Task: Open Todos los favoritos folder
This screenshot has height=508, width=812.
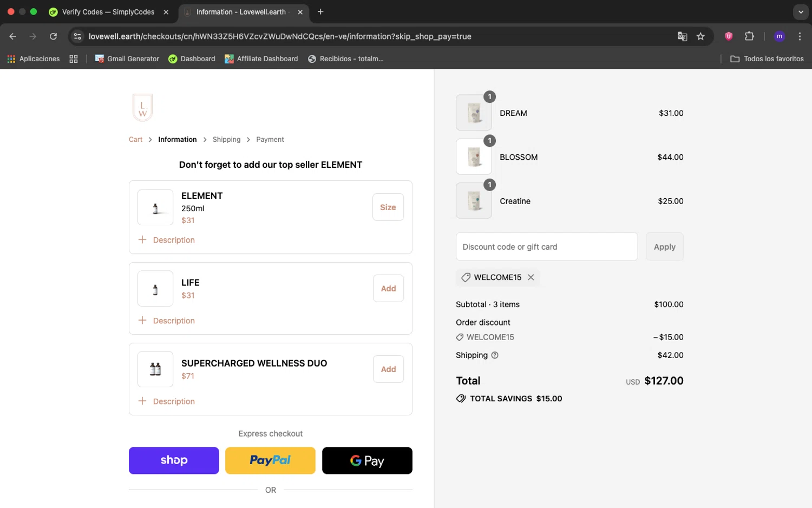Action: coord(767,58)
